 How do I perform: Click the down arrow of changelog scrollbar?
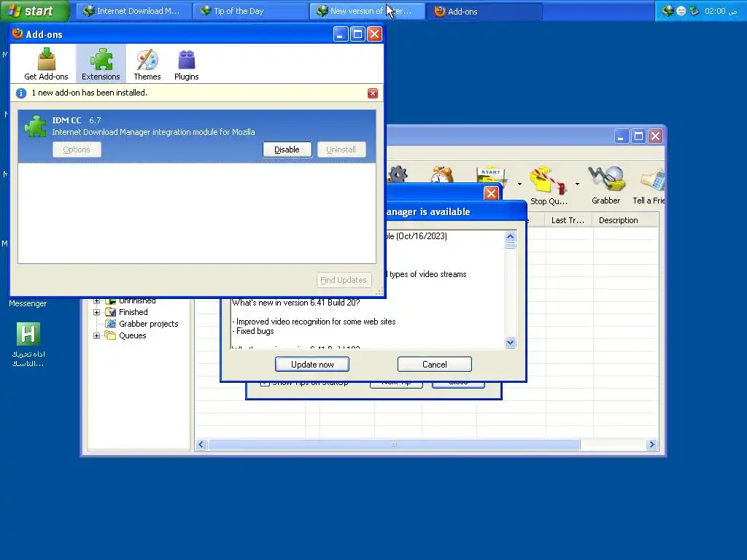click(x=510, y=343)
